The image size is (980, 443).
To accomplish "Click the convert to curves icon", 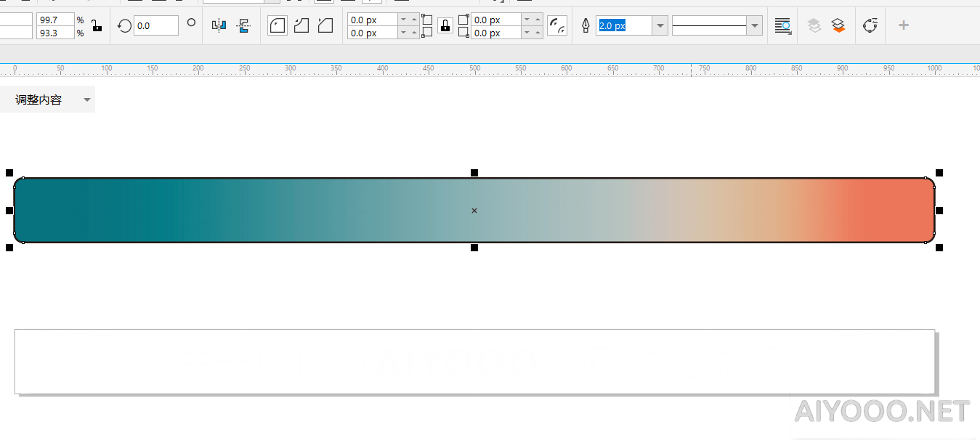I will pos(870,25).
